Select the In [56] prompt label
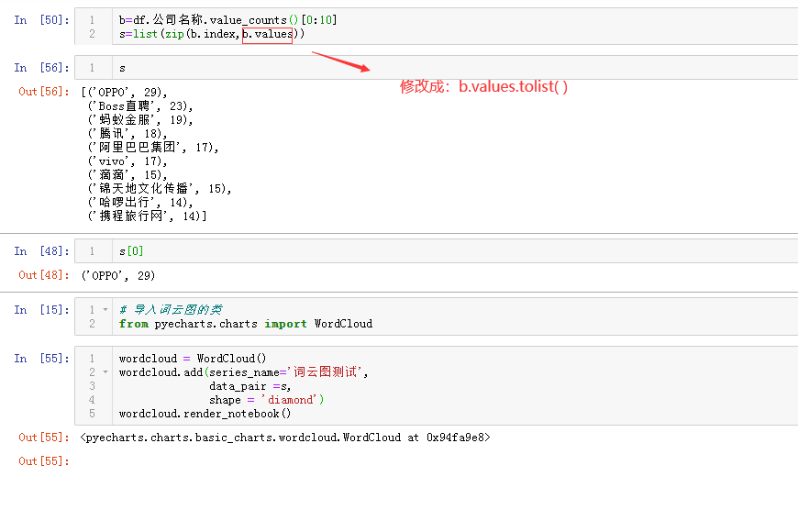Screen dimensions: 798x532 [41, 68]
